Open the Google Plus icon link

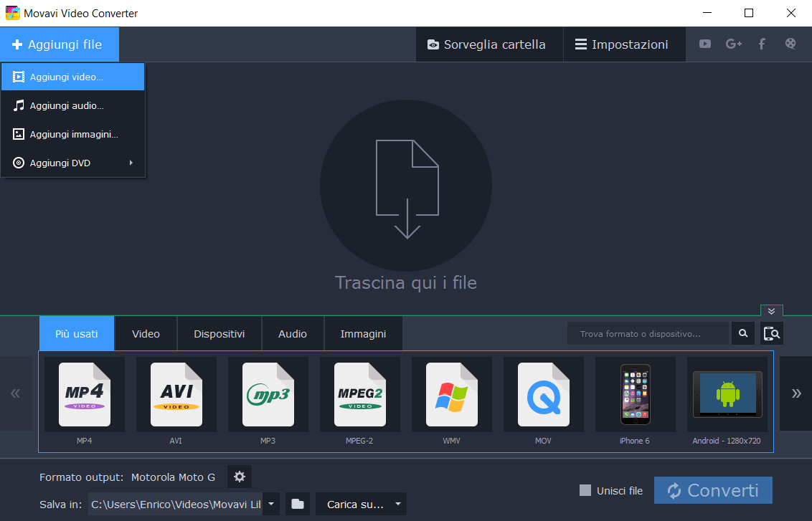733,44
